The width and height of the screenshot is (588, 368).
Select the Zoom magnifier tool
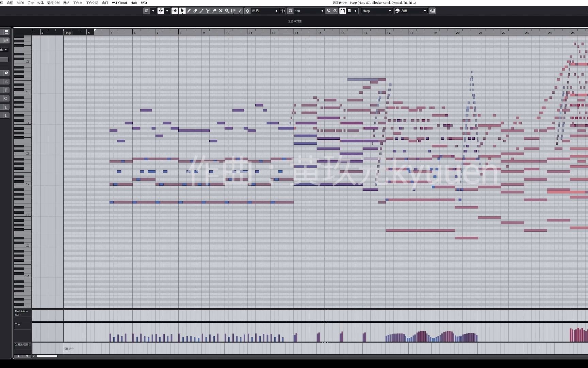click(x=227, y=11)
